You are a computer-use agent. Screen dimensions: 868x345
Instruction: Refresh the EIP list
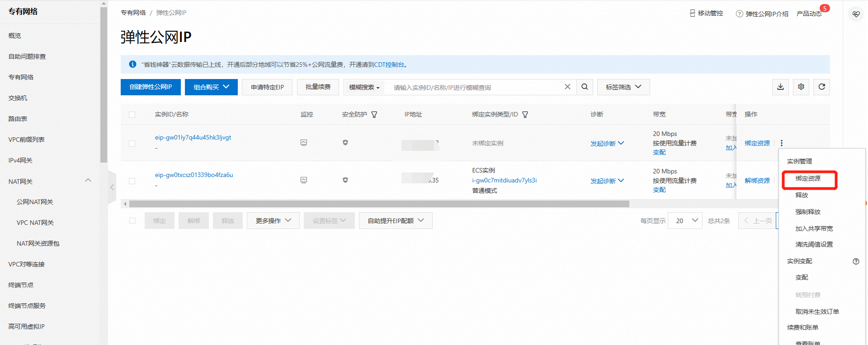point(821,87)
